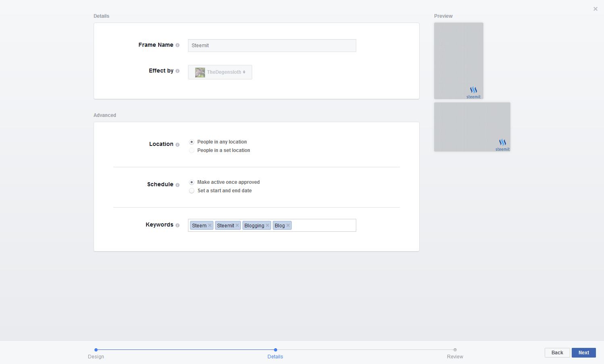
Task: Remove the Steemit keyword tag
Action: coord(237,225)
